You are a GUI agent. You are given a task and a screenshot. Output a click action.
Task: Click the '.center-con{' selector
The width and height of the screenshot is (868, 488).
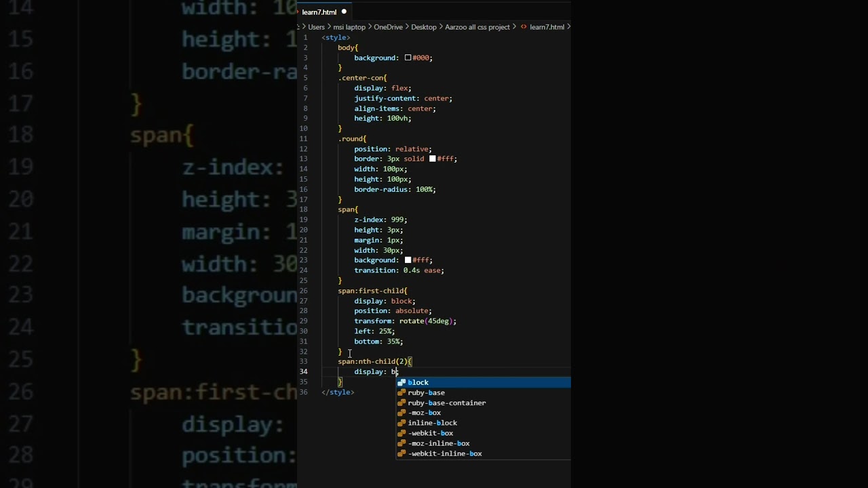click(362, 78)
